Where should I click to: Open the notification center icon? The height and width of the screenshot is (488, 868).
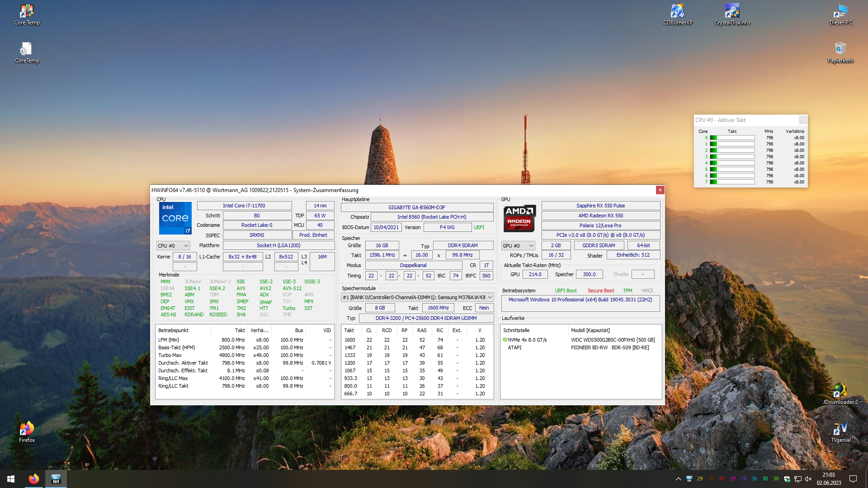tap(853, 479)
